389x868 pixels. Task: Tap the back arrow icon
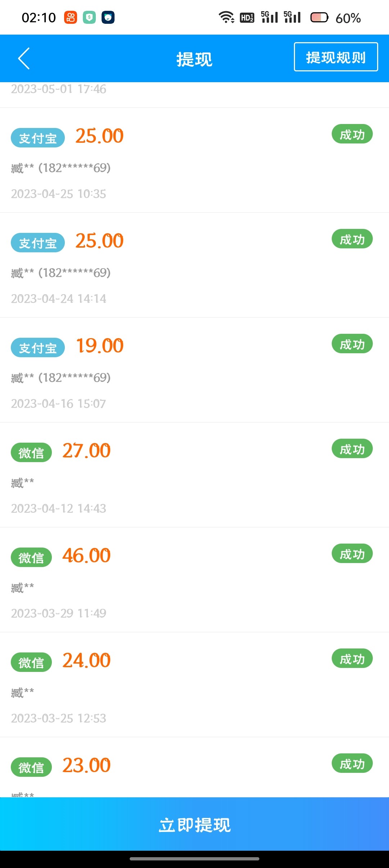(24, 58)
